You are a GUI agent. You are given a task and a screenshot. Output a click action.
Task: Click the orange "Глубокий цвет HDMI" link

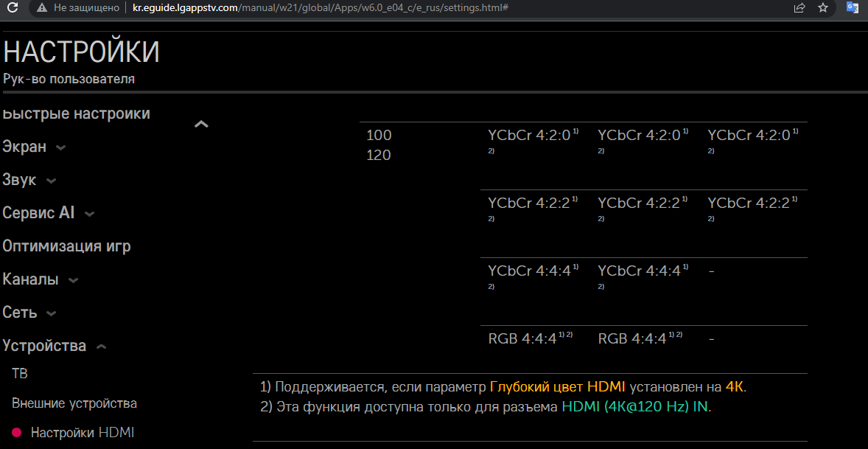click(x=557, y=386)
